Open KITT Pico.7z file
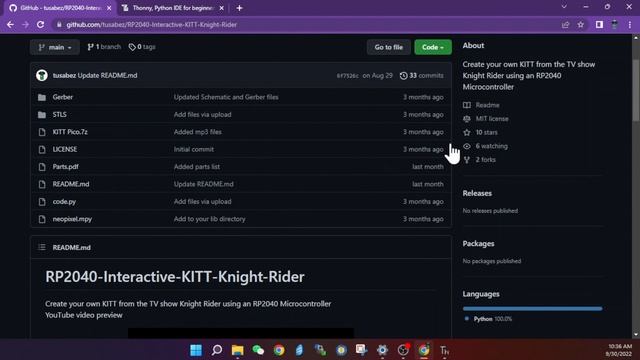This screenshot has height=360, width=640. (x=70, y=132)
